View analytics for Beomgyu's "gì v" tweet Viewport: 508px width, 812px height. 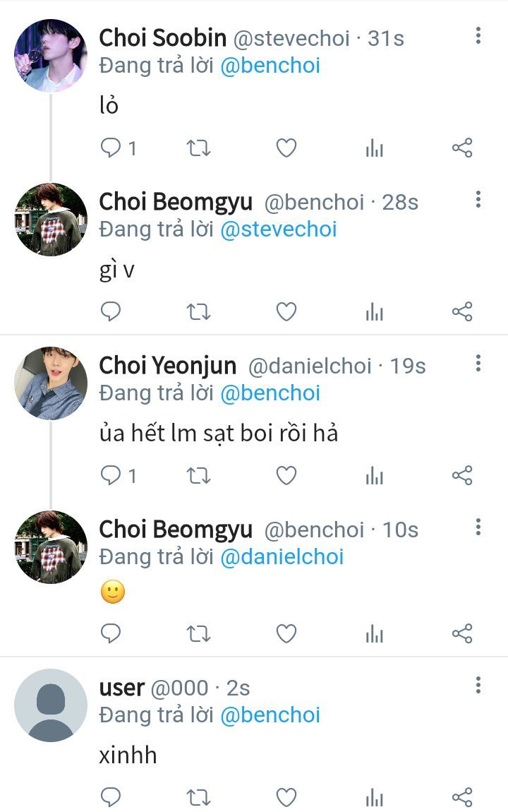point(374,312)
